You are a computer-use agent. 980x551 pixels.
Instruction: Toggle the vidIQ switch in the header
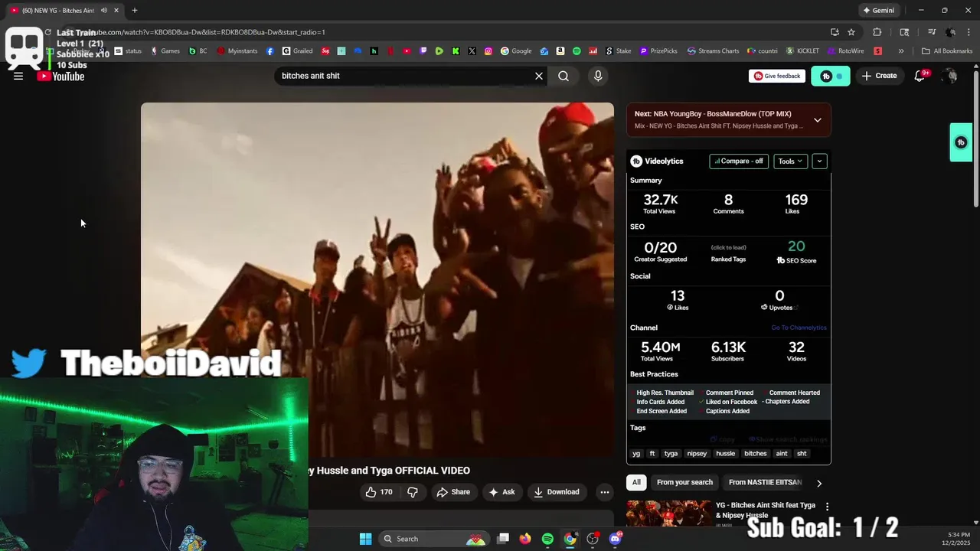tap(831, 76)
